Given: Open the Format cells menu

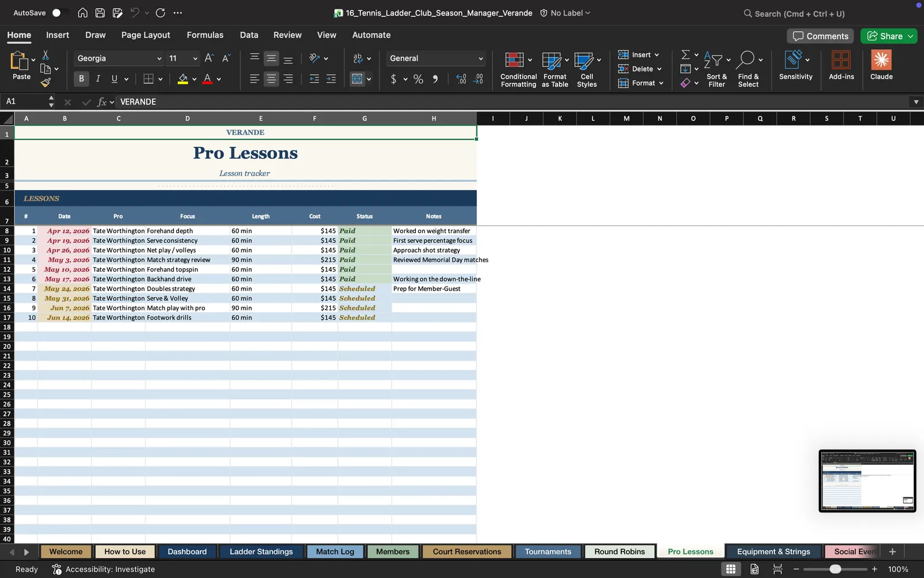Looking at the screenshot, I should coord(640,83).
